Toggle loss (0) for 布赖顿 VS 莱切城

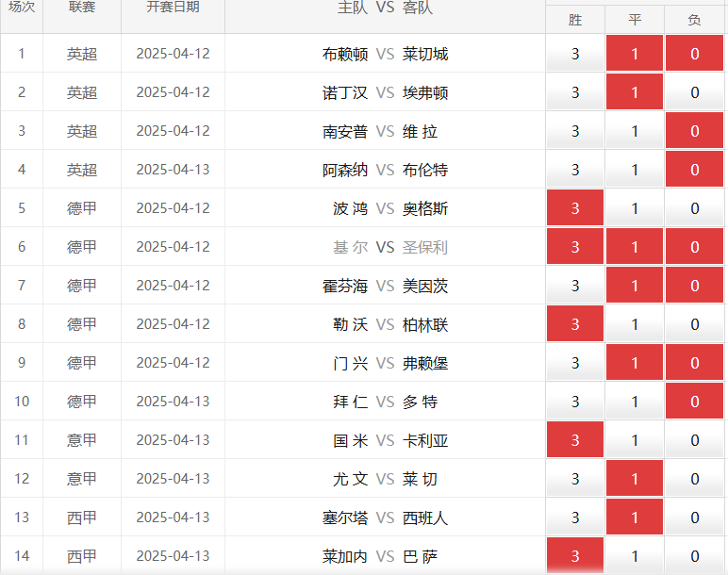coord(694,54)
